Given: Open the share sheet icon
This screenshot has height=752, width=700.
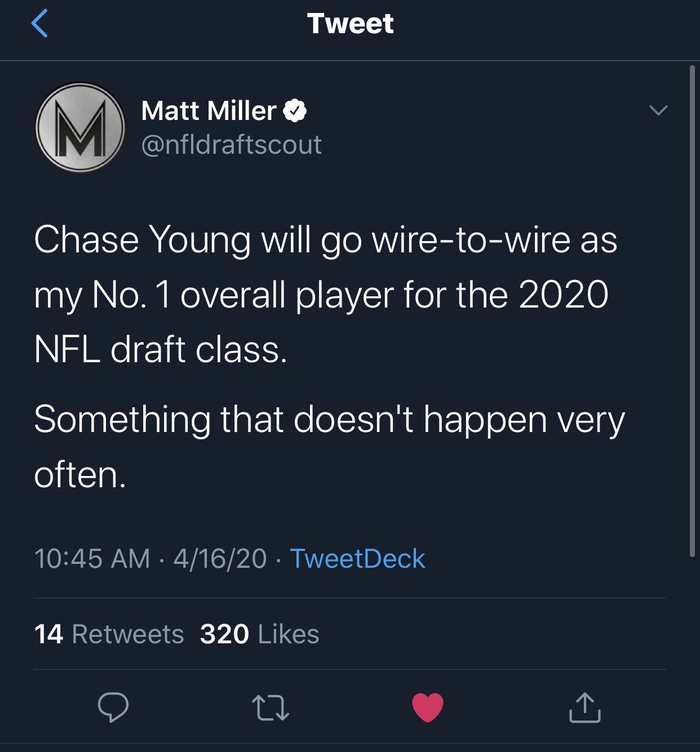Looking at the screenshot, I should coord(584,707).
